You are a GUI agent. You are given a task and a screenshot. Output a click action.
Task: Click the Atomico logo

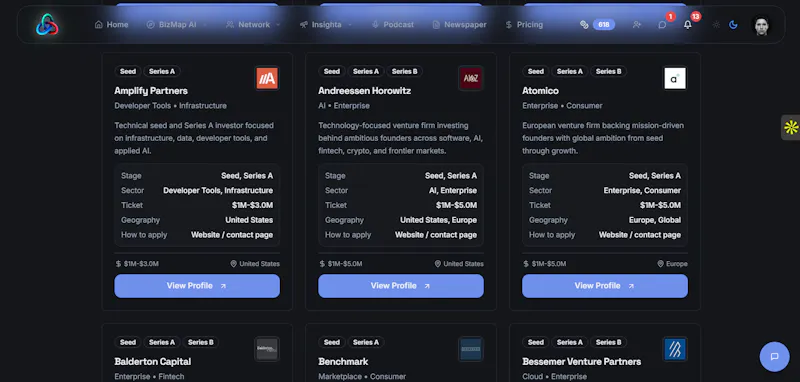(x=674, y=79)
